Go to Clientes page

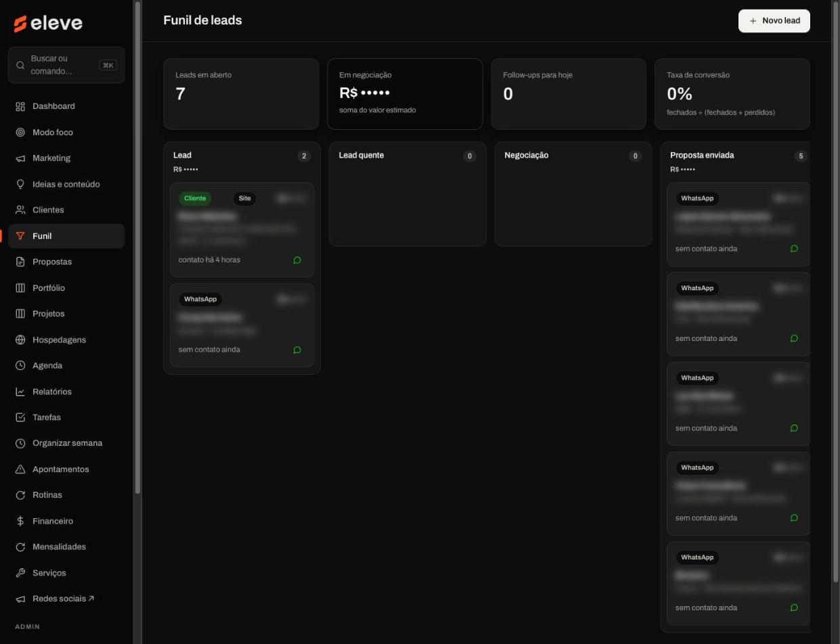66,210
